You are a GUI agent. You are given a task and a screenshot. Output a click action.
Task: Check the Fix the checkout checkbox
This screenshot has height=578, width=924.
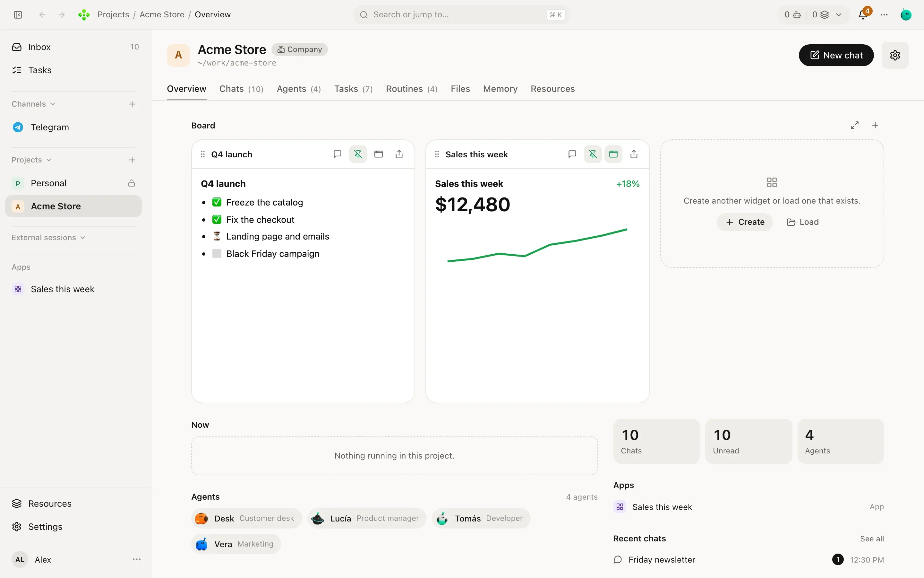coord(217,219)
